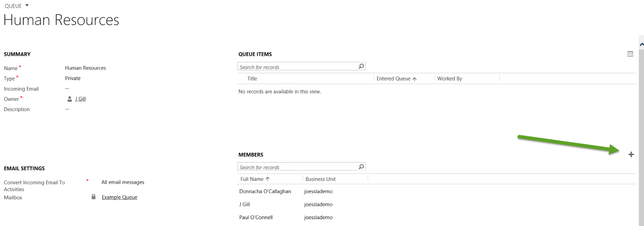Click the Mailbox lock icon

point(93,197)
